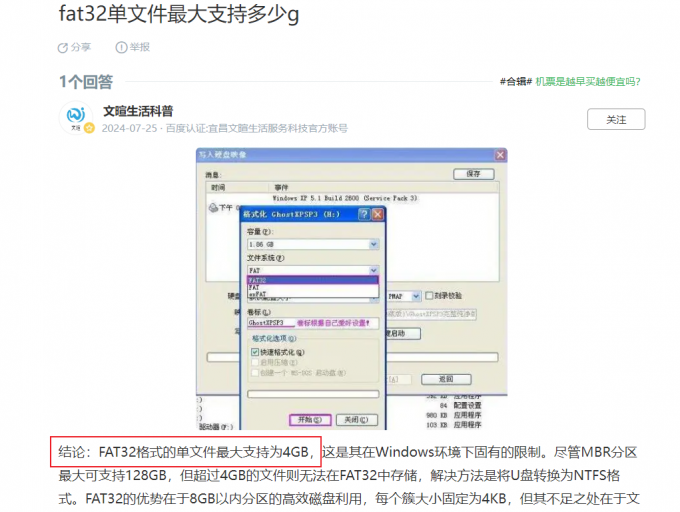Toggle the 启用压缩 checkbox
The height and width of the screenshot is (512, 680).
(x=255, y=362)
